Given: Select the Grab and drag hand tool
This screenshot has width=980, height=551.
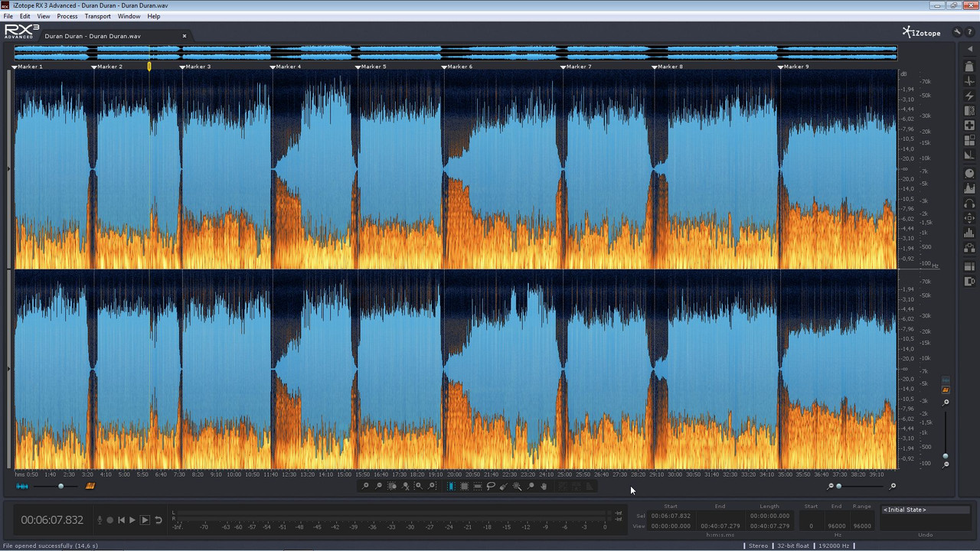Looking at the screenshot, I should [544, 486].
